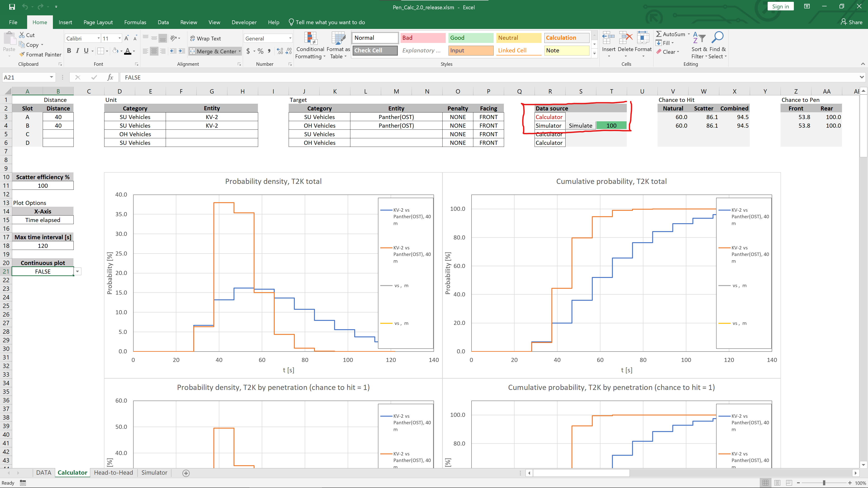The width and height of the screenshot is (868, 488).
Task: Open the DATA sheet tab
Action: point(43,472)
